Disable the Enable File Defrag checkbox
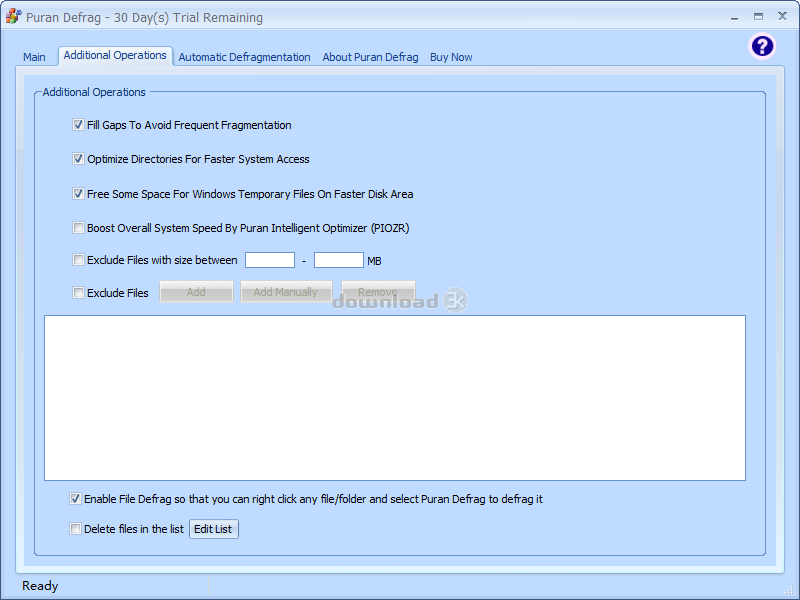This screenshot has height=600, width=800. (75, 499)
